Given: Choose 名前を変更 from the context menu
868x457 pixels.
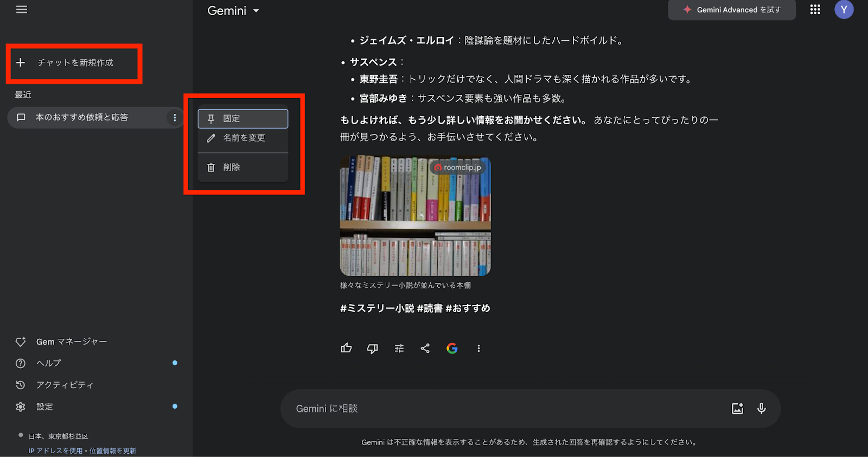Looking at the screenshot, I should [243, 138].
